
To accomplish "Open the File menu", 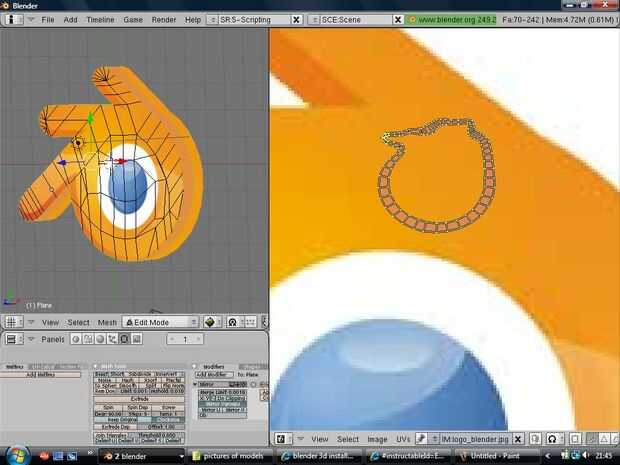I will click(48, 19).
